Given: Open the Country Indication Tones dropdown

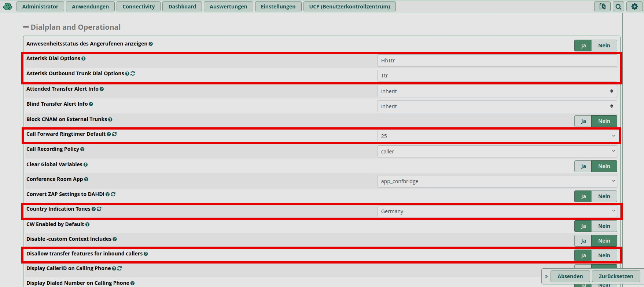Looking at the screenshot, I should pos(497,211).
